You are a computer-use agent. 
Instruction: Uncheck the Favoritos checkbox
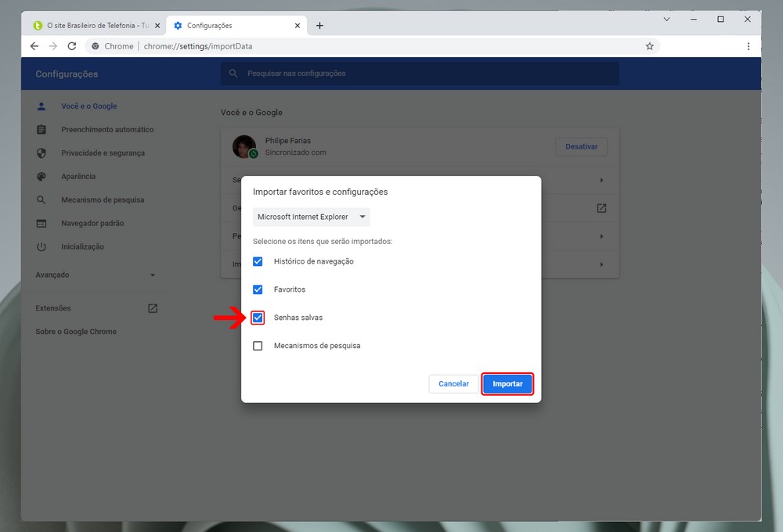click(258, 289)
